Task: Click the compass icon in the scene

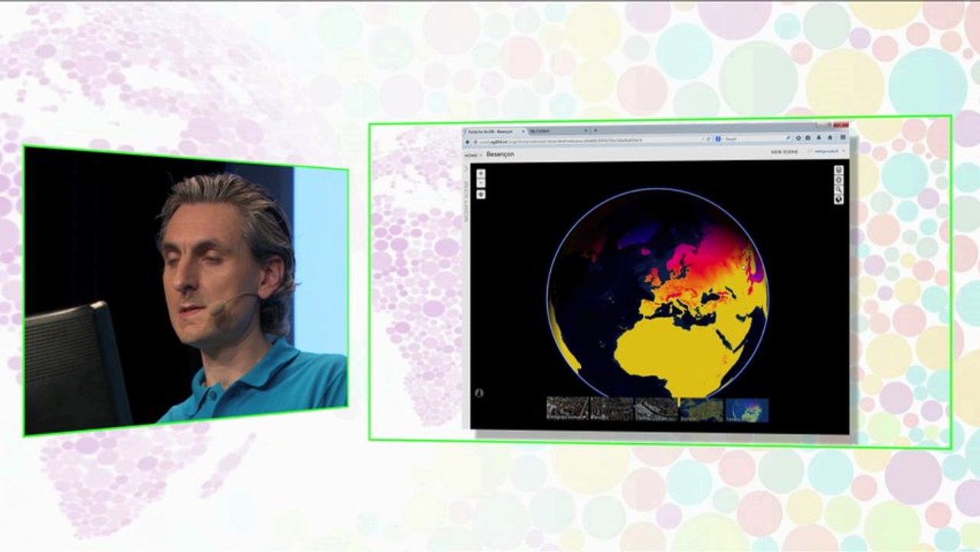Action: click(479, 393)
